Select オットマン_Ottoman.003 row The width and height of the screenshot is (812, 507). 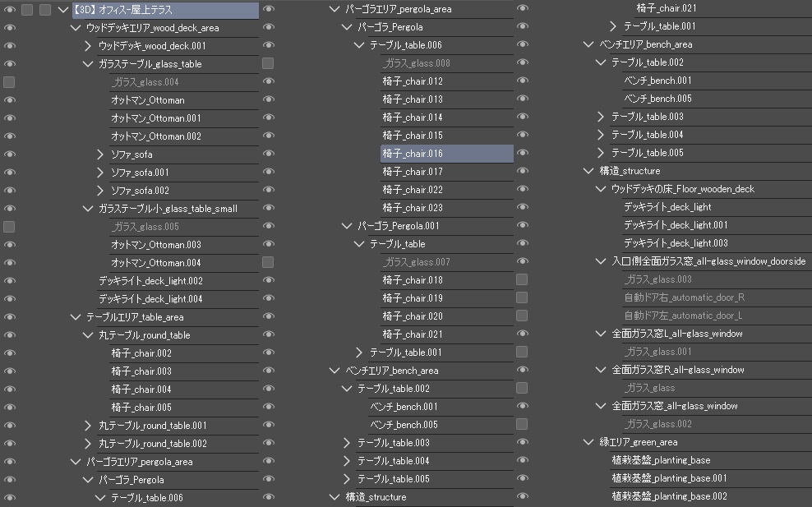[x=184, y=244]
